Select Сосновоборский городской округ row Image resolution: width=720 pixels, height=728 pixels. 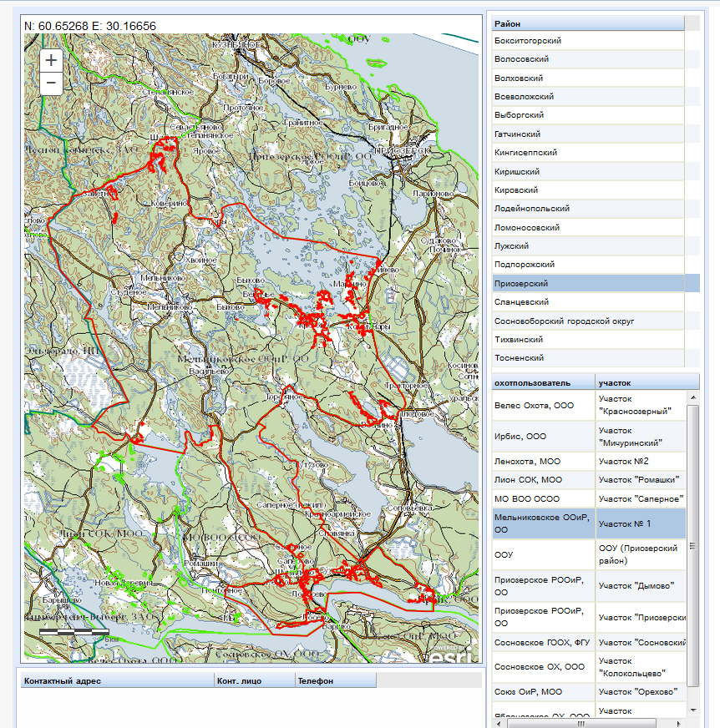pyautogui.click(x=588, y=321)
